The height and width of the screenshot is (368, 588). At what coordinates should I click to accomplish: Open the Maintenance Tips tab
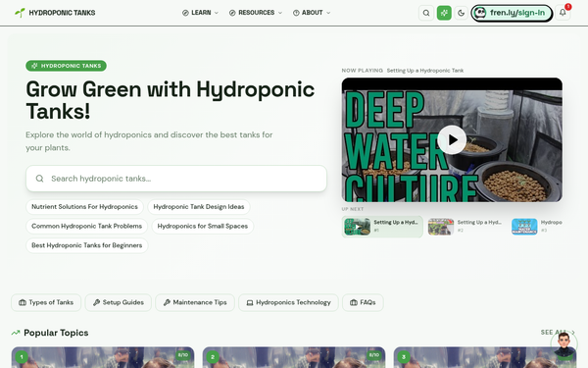point(195,302)
